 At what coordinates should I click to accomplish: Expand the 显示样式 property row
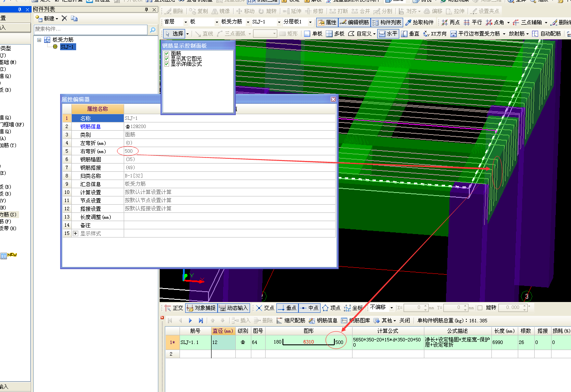(75, 233)
